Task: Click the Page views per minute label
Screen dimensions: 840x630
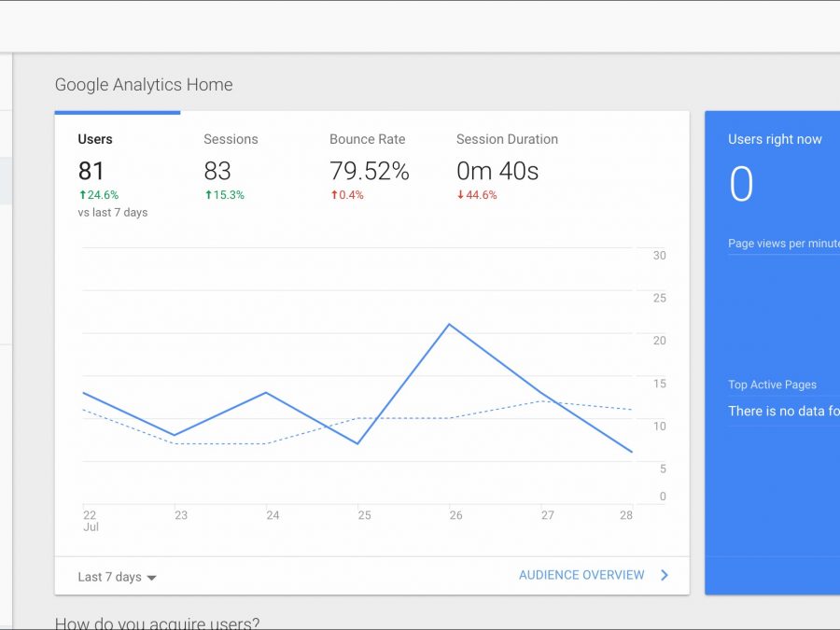Action: (783, 244)
